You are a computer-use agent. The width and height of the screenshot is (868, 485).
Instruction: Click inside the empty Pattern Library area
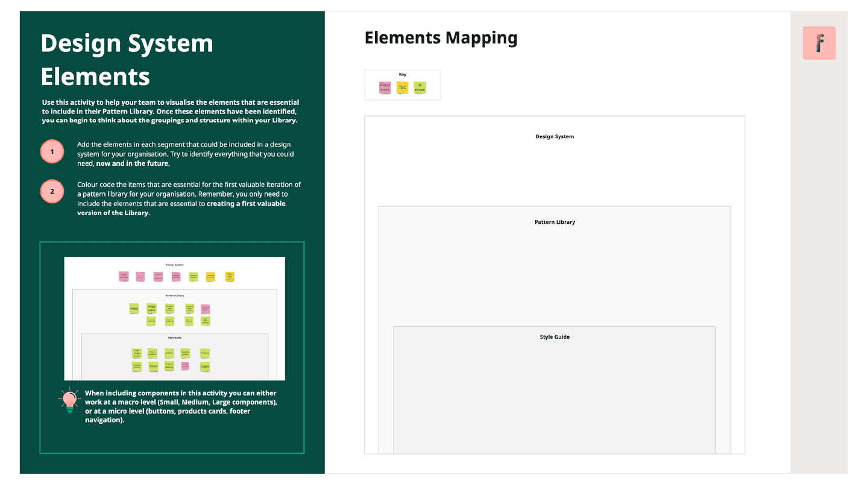click(555, 277)
